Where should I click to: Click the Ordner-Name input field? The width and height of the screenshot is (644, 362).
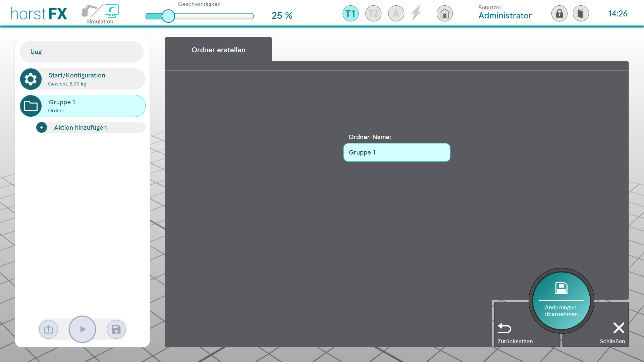click(x=396, y=153)
